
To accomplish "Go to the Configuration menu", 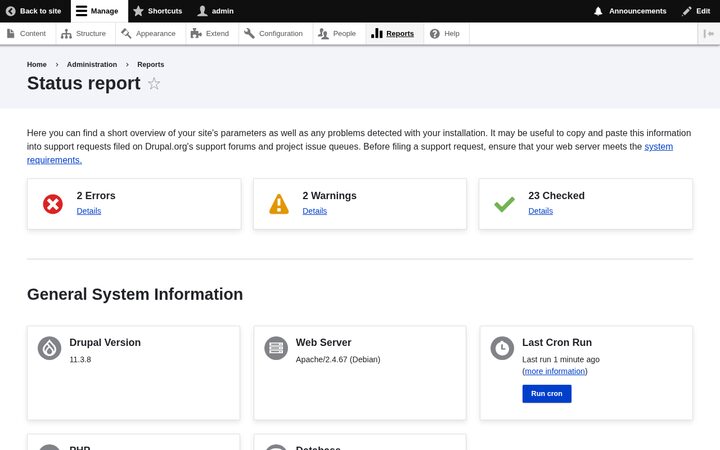I will click(x=274, y=34).
